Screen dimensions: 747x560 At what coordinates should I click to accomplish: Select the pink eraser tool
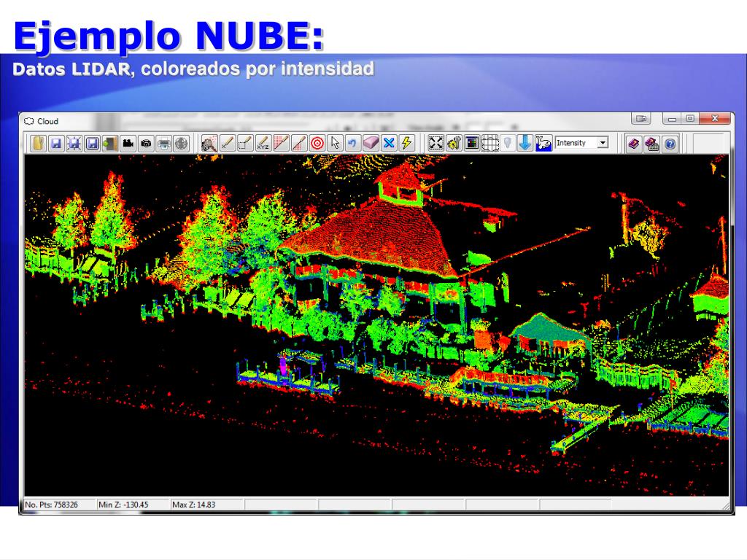coord(371,143)
